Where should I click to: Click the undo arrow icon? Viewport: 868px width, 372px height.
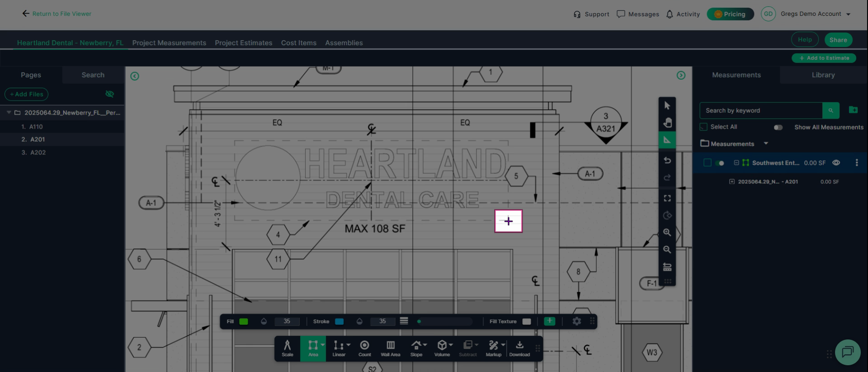tap(667, 160)
